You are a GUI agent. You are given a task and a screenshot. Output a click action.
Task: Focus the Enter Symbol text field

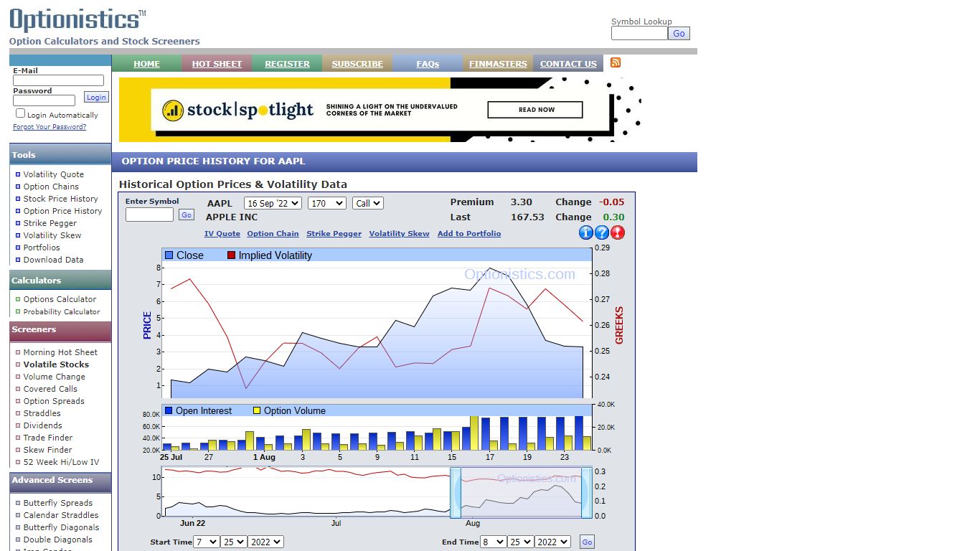click(x=149, y=215)
